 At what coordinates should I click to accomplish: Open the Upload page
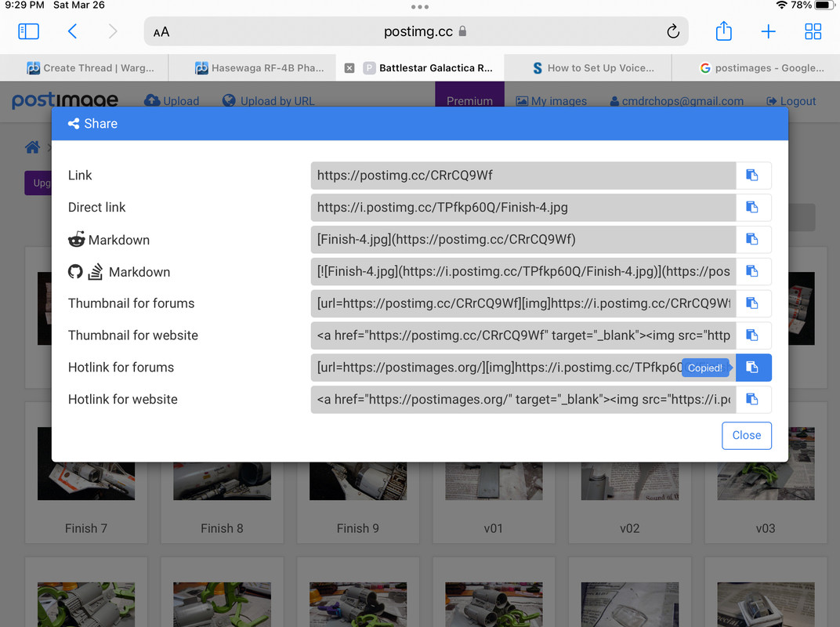[x=172, y=101]
